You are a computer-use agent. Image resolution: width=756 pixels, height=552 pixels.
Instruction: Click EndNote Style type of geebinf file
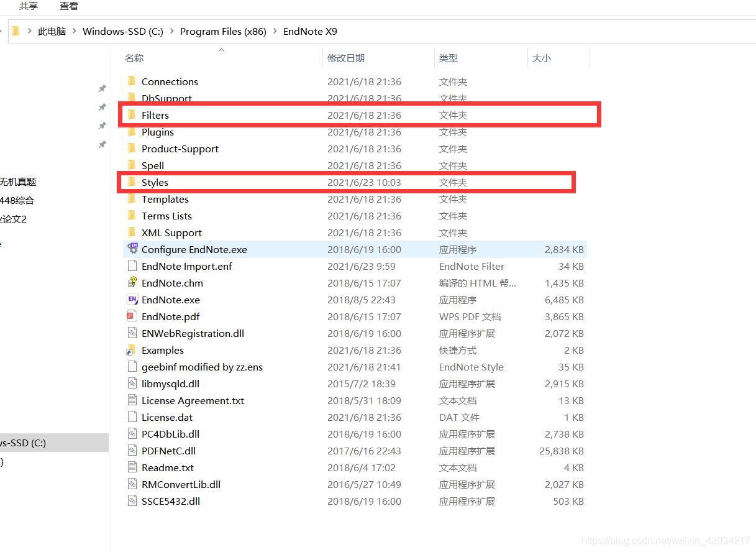coord(471,367)
